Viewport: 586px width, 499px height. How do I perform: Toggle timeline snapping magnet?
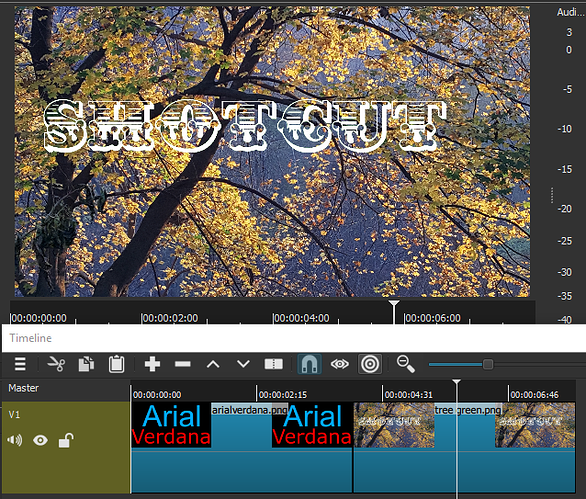[x=309, y=364]
